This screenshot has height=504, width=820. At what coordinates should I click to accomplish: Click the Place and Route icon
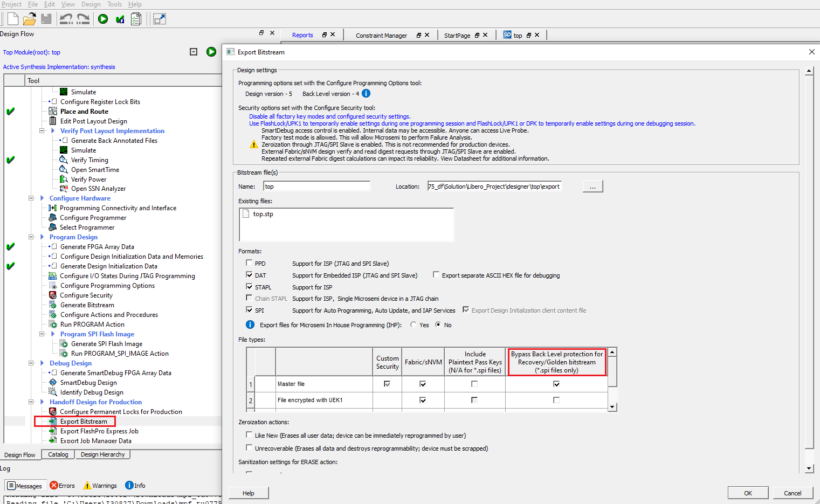[x=53, y=112]
